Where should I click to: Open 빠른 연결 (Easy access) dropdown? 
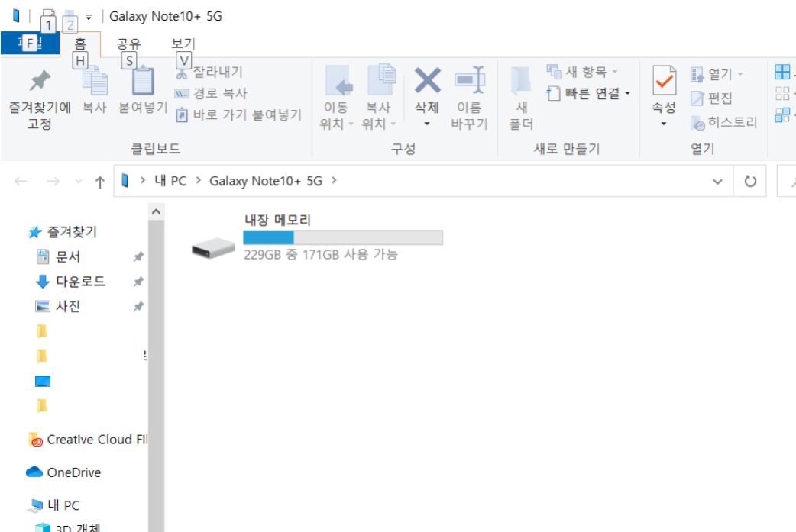589,94
